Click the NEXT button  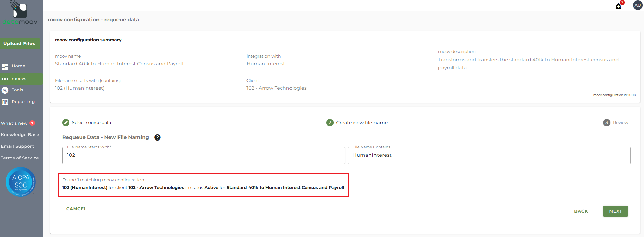coord(615,211)
